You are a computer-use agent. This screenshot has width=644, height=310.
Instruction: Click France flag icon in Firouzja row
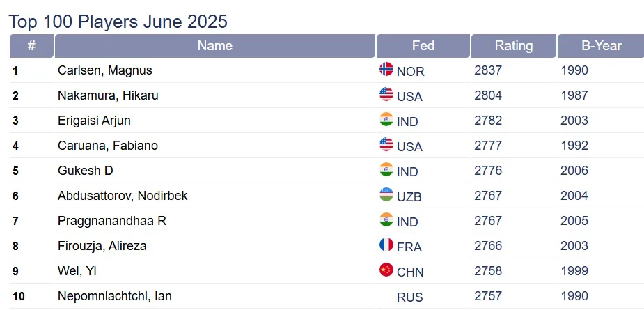point(386,245)
